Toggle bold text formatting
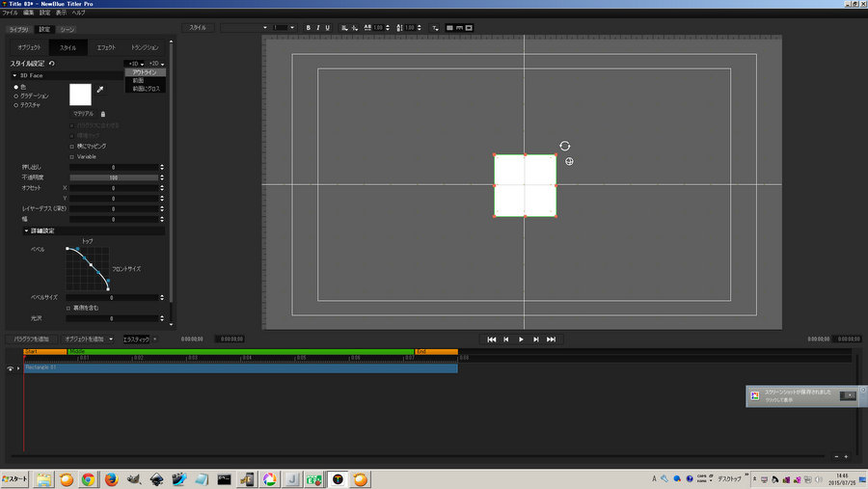This screenshot has height=489, width=868. click(x=309, y=28)
